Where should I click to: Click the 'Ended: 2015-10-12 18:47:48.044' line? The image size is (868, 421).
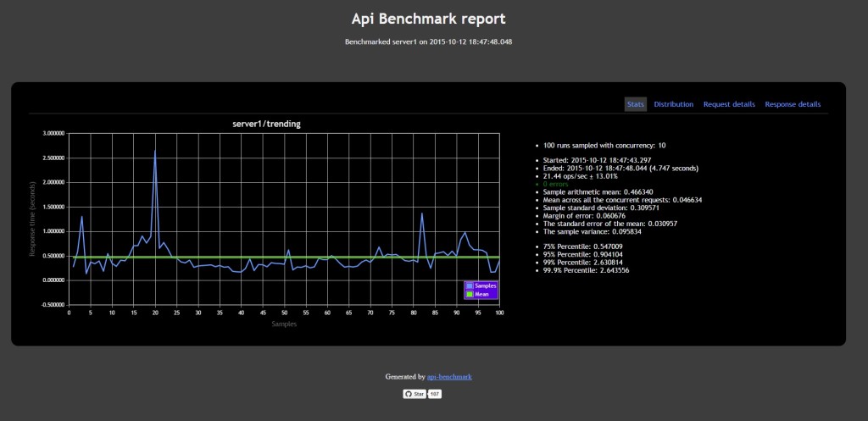pos(620,169)
